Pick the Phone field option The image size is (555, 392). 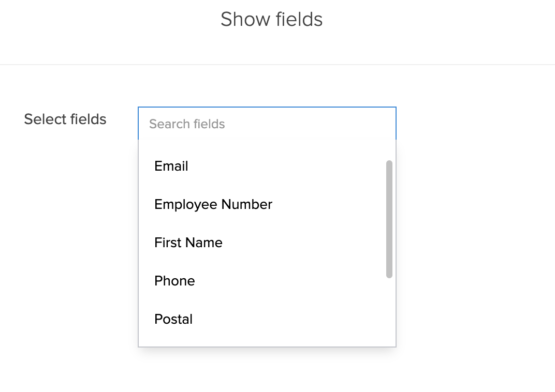tap(175, 281)
